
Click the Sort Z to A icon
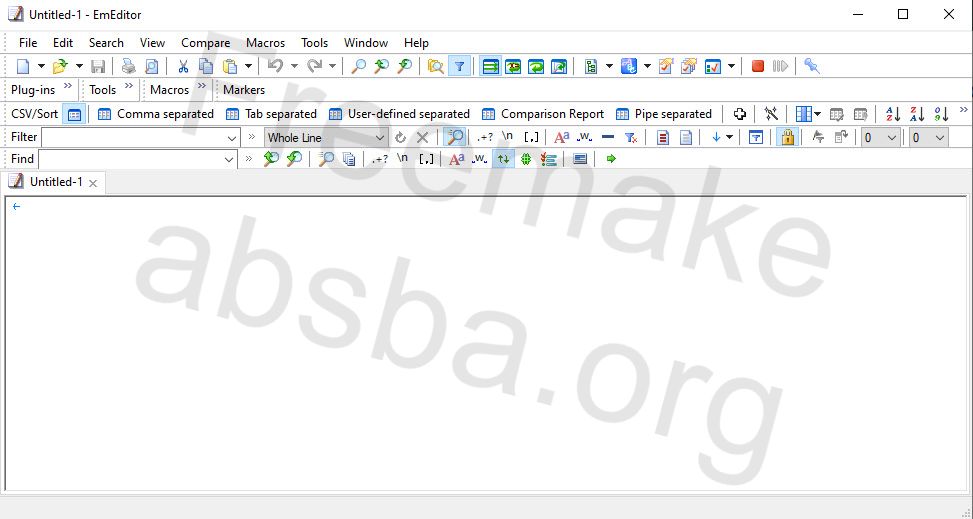(917, 114)
